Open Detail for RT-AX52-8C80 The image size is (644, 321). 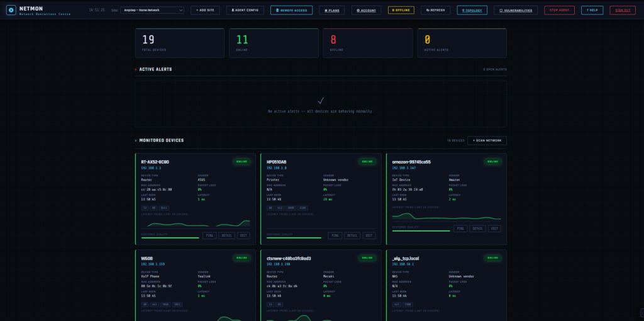(226, 235)
